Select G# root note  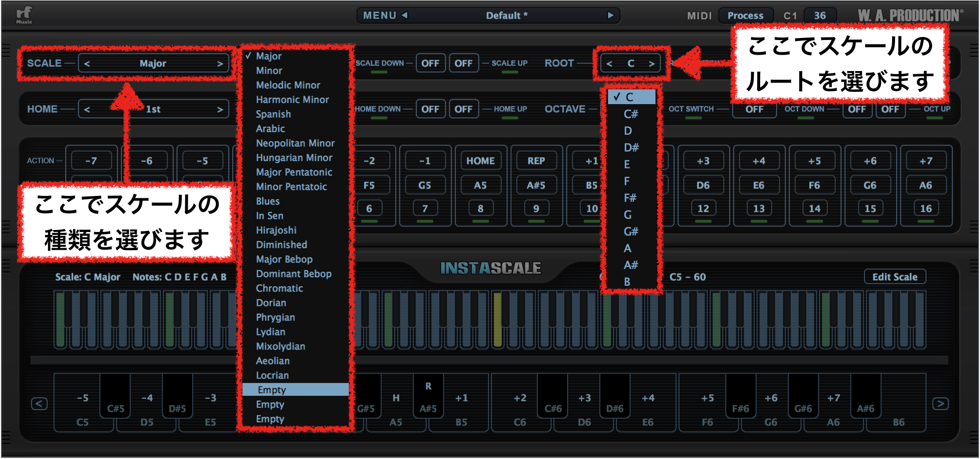[x=632, y=231]
